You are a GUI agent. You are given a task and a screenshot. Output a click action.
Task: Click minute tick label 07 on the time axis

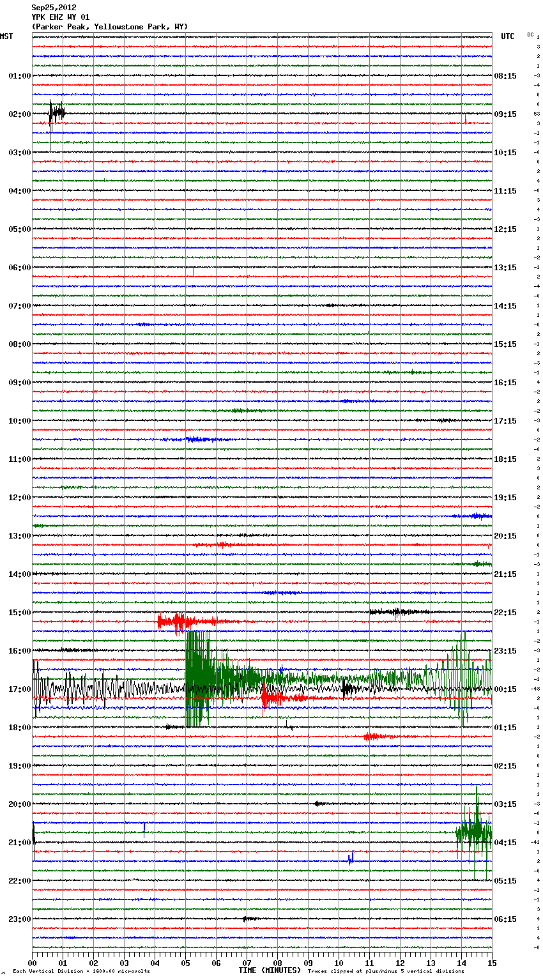(247, 963)
